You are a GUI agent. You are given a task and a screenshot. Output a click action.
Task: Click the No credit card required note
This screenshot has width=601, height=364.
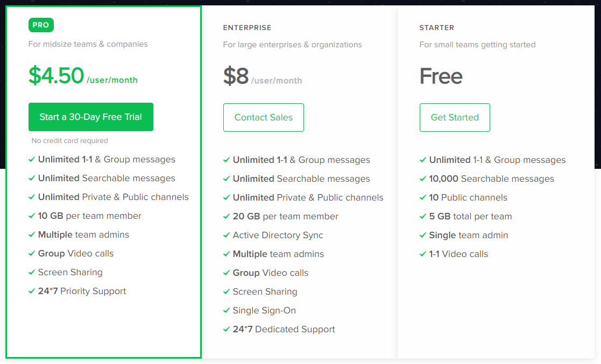tap(70, 141)
